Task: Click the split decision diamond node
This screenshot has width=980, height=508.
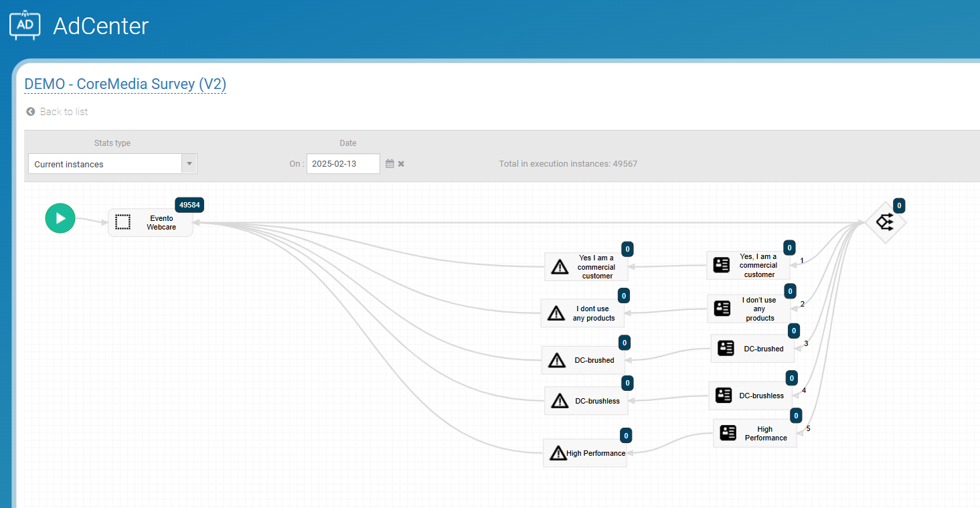Action: (885, 222)
